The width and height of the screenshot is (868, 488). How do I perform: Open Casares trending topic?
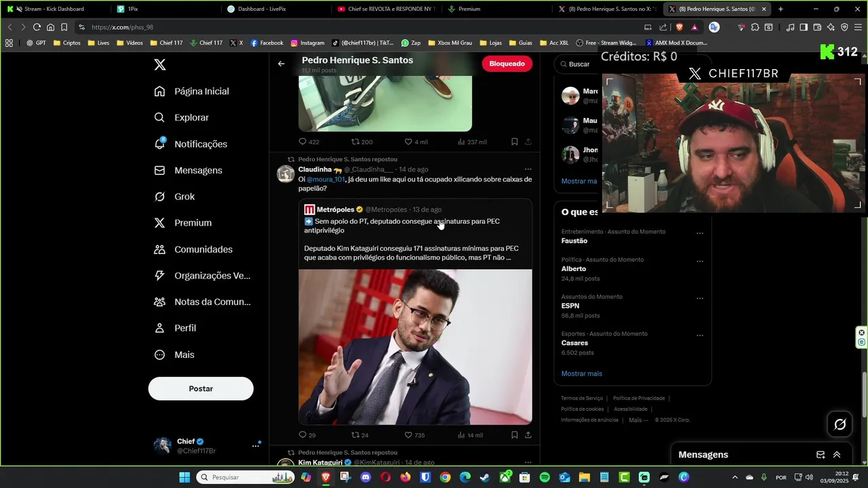click(574, 343)
